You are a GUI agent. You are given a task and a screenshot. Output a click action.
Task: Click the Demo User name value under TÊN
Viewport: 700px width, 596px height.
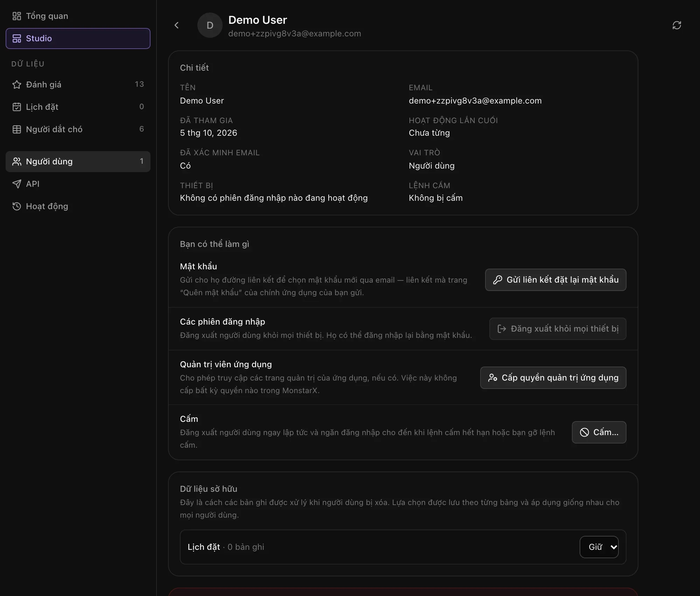pos(202,101)
